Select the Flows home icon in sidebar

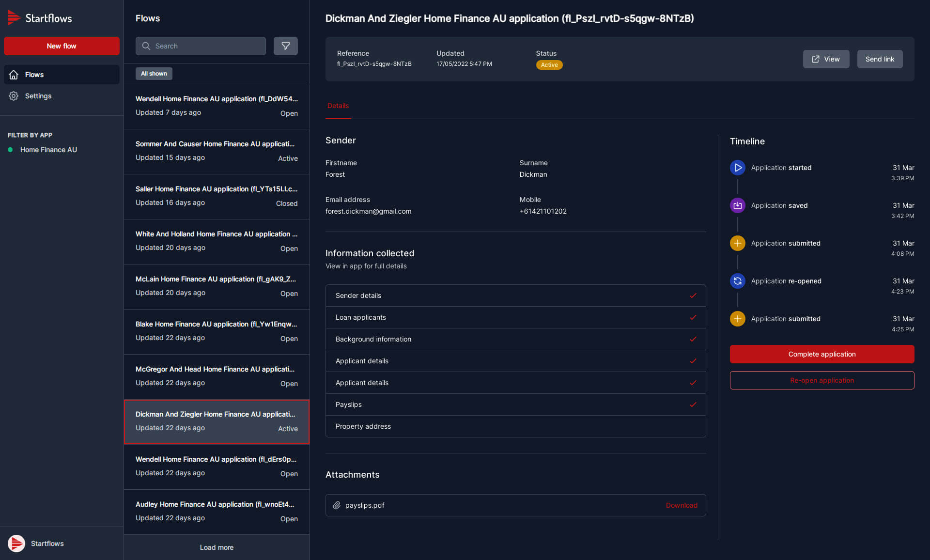click(13, 74)
